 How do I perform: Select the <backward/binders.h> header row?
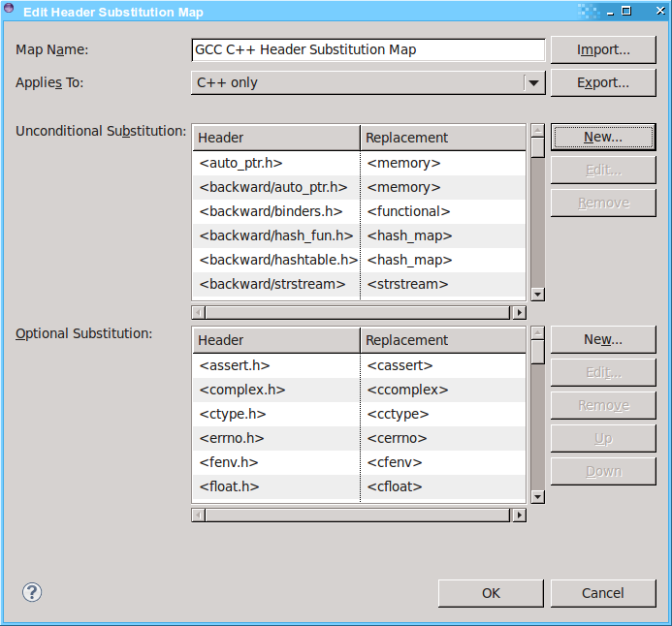(x=359, y=211)
